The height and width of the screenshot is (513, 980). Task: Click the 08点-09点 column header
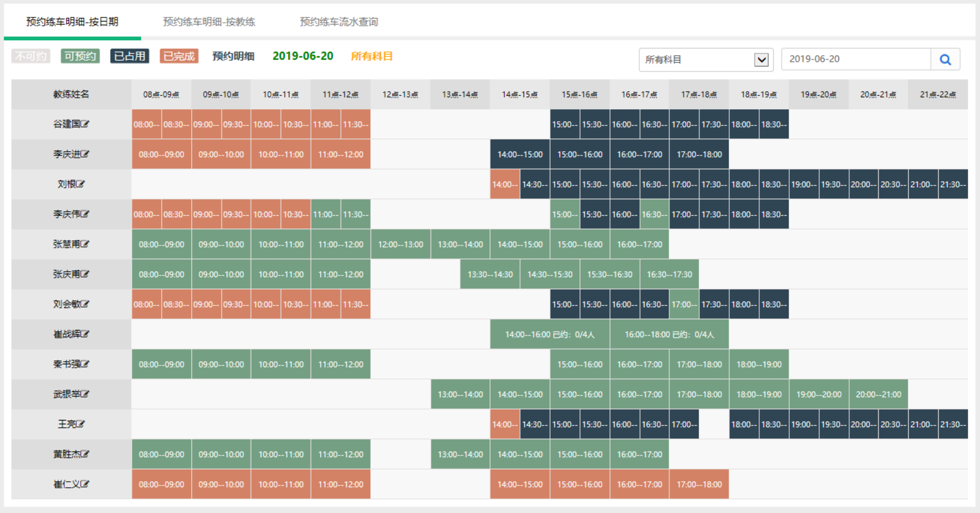(x=161, y=94)
